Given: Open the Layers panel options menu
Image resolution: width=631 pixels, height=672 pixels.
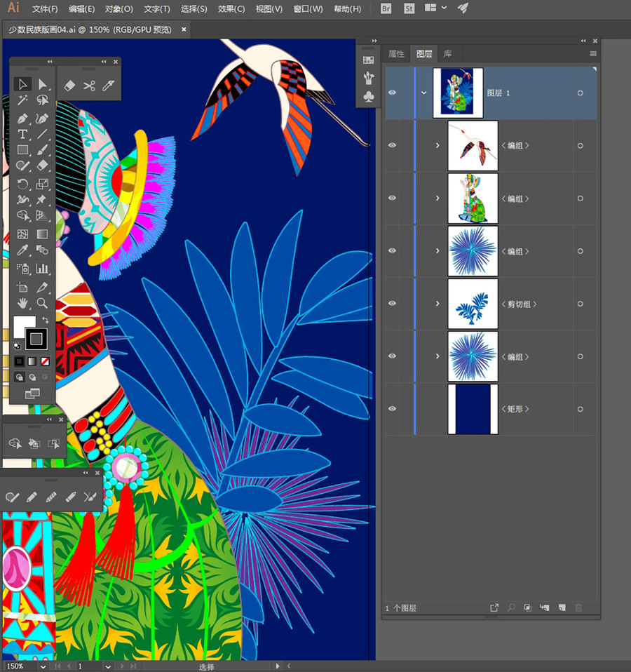Looking at the screenshot, I should tap(593, 53).
